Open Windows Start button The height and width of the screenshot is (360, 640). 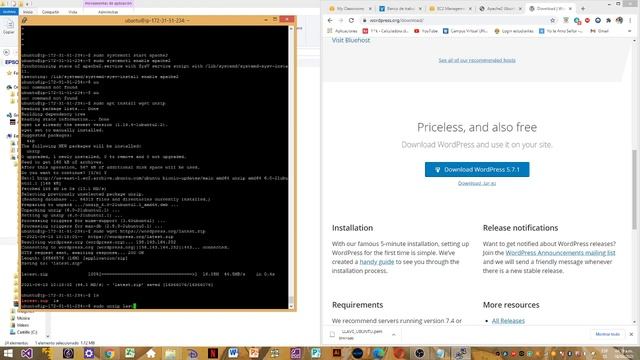point(8,353)
